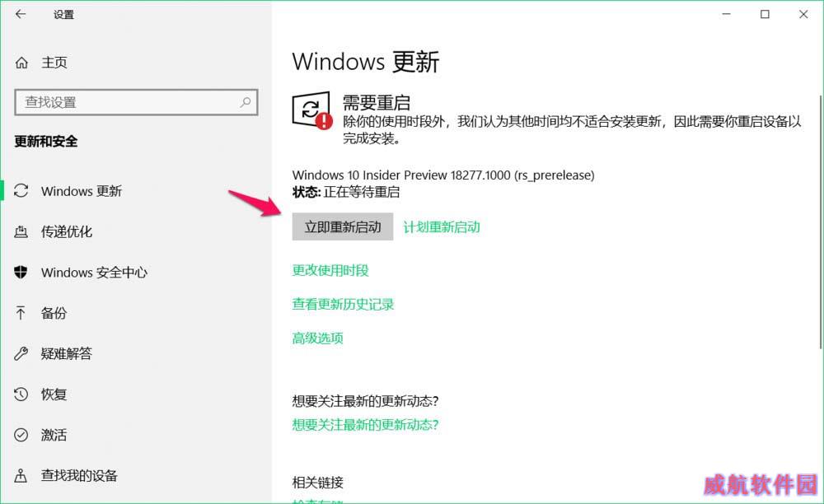
Task: Click the restart-required update status icon
Action: (x=312, y=110)
